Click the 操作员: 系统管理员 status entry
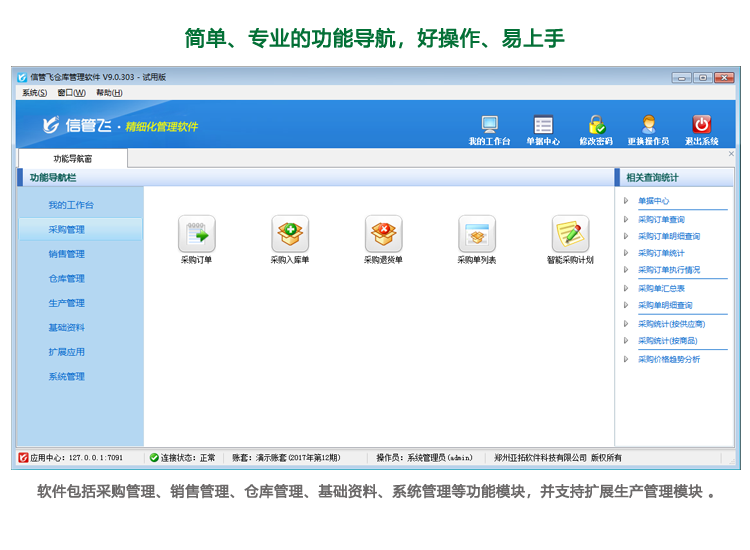This screenshot has height=550, width=750. [424, 458]
